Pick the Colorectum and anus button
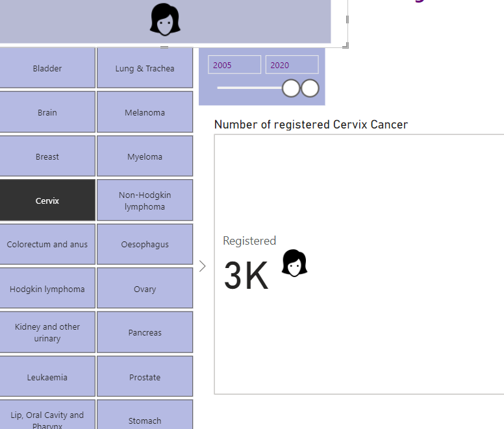Screen dimensions: 504x429 [x=47, y=245]
